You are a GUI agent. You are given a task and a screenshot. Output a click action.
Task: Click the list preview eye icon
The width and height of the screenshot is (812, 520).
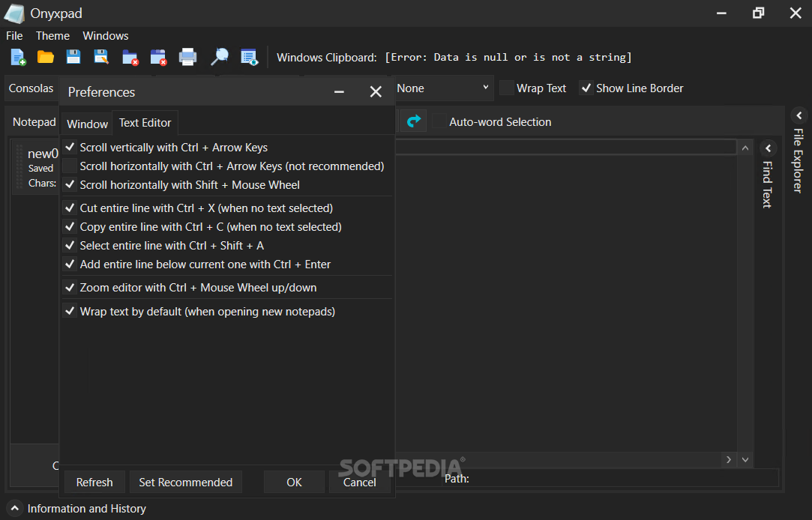tap(249, 57)
